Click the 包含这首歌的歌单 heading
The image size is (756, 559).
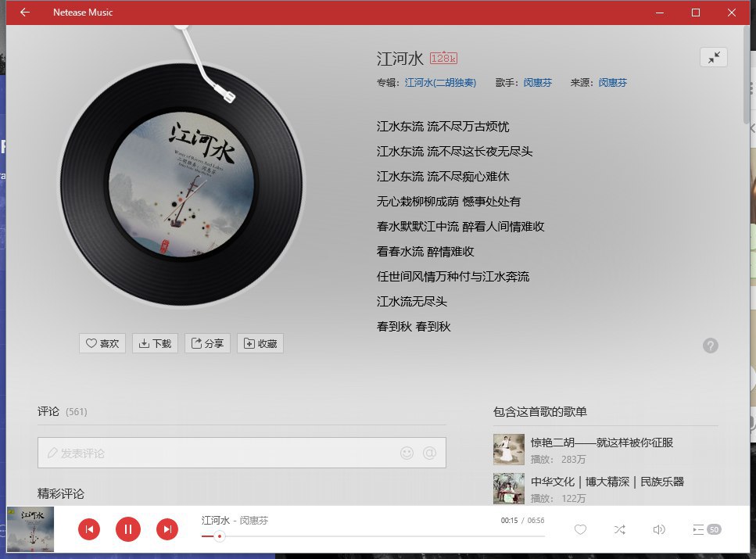click(x=540, y=411)
